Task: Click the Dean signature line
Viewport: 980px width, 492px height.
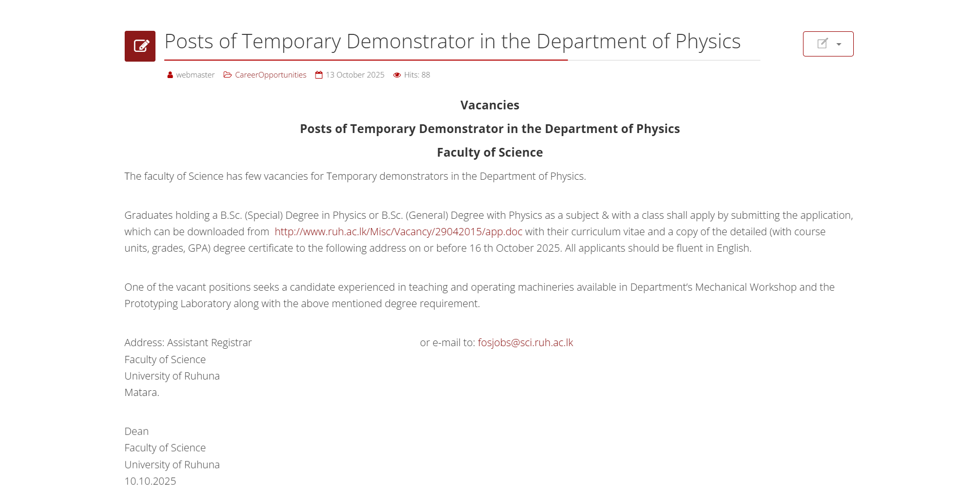Action: tap(136, 431)
